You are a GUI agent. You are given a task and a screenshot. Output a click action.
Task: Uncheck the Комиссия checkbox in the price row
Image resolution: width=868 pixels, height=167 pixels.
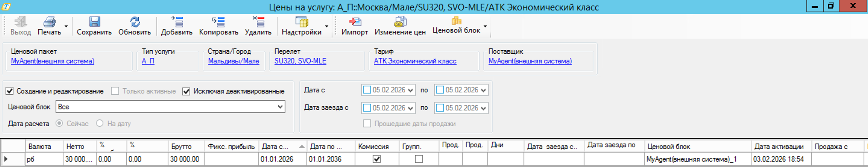pyautogui.click(x=377, y=159)
